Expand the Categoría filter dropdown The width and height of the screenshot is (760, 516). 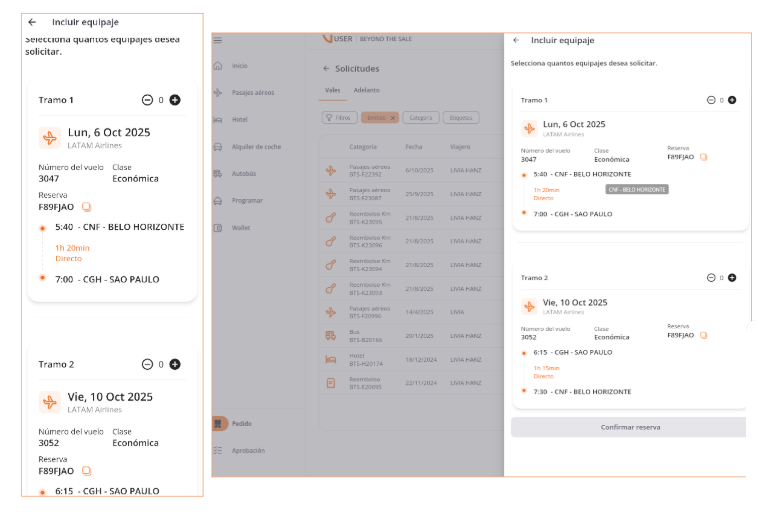click(421, 118)
